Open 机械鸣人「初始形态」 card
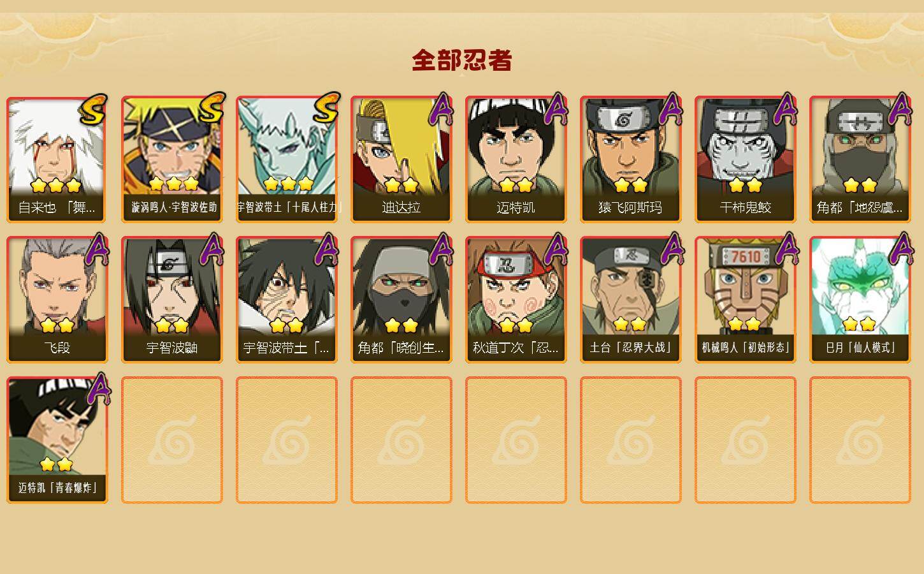924x574 pixels. [x=746, y=300]
